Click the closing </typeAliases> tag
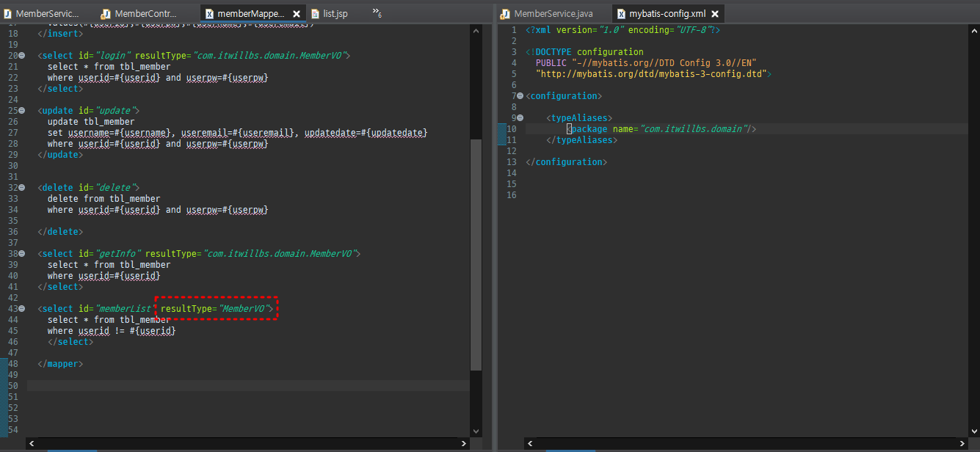The height and width of the screenshot is (452, 980). click(582, 140)
